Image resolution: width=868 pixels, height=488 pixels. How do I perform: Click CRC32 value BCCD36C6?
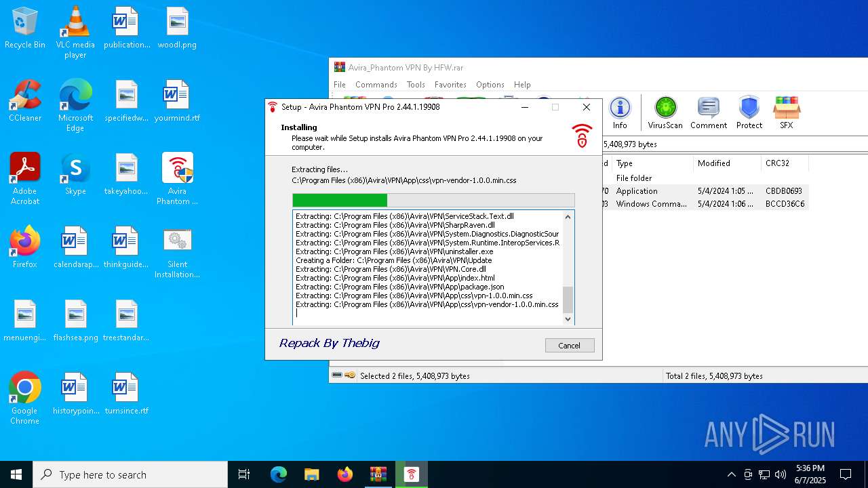pyautogui.click(x=785, y=204)
